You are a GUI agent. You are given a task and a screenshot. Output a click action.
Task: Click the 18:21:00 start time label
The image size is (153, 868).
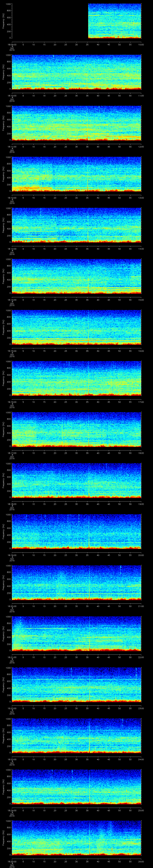12,657
